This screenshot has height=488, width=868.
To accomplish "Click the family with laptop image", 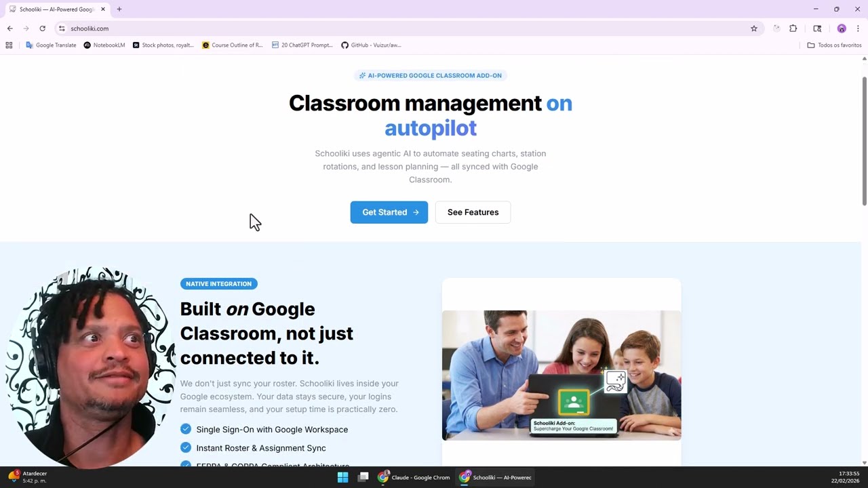I will pos(561,375).
